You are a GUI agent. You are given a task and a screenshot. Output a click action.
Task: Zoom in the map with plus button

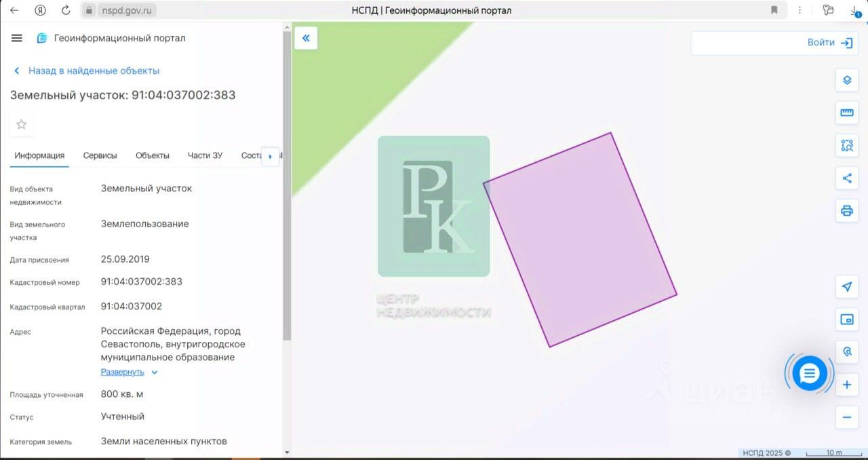click(846, 385)
